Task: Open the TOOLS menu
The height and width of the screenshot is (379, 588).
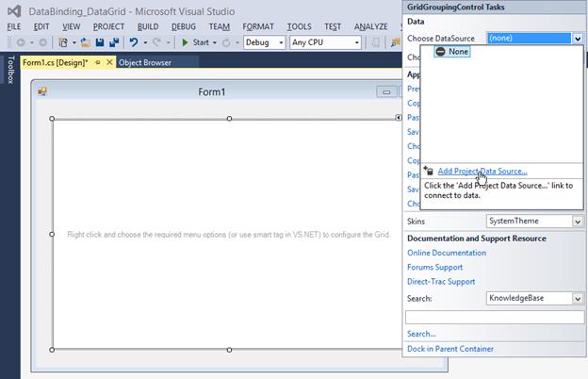Action: tap(299, 26)
